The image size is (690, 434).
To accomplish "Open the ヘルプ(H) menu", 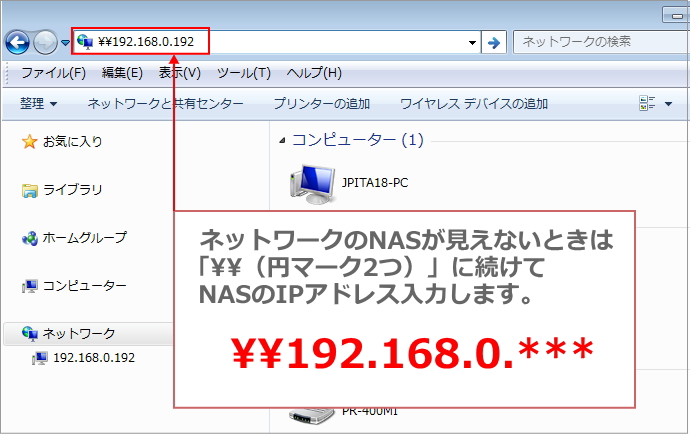I will click(314, 73).
